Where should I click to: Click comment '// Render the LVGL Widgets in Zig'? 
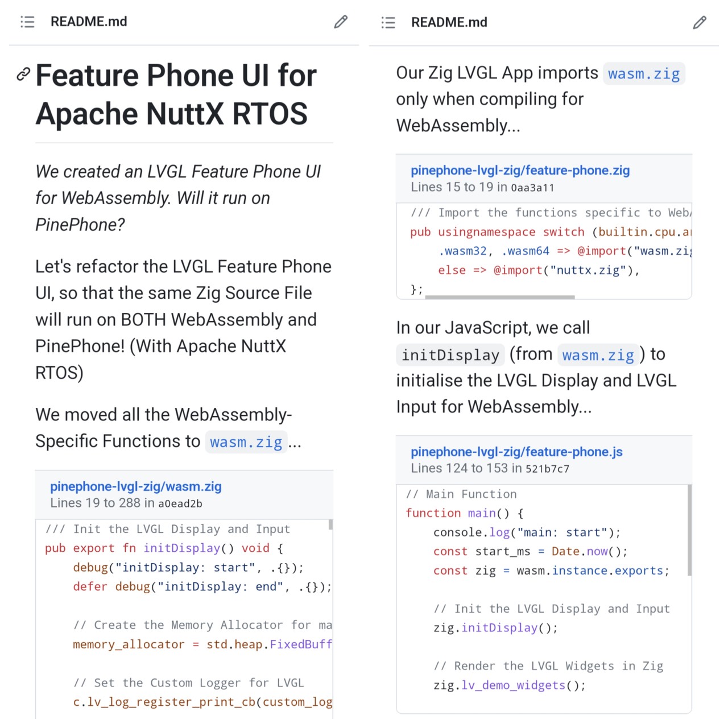[548, 666]
